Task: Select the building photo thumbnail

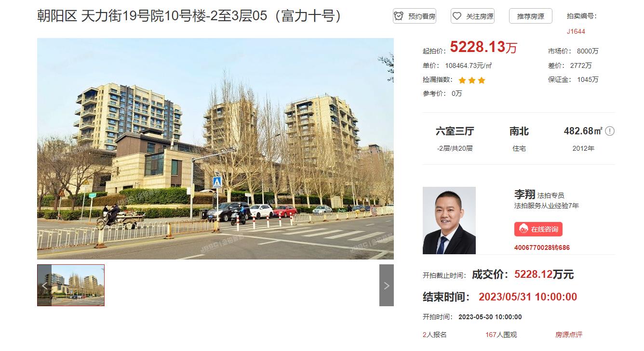Action: [x=71, y=285]
